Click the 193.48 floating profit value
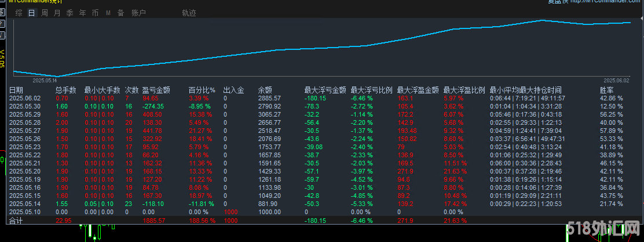This screenshot has width=644, height=242. point(407,131)
